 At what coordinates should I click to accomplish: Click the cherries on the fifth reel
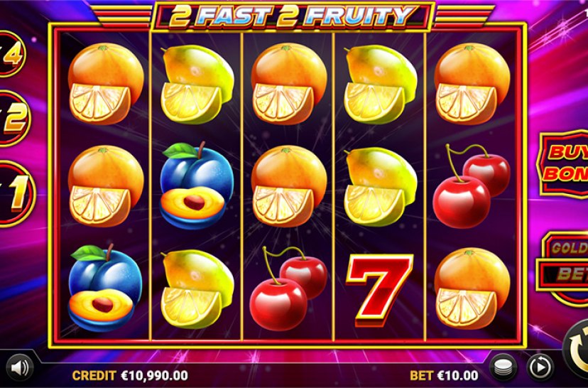472,185
